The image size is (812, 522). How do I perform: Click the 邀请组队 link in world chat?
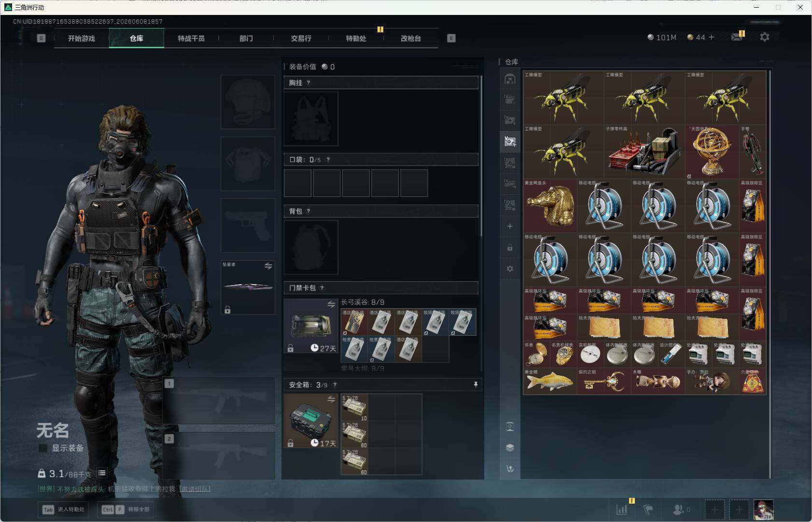tap(195, 489)
